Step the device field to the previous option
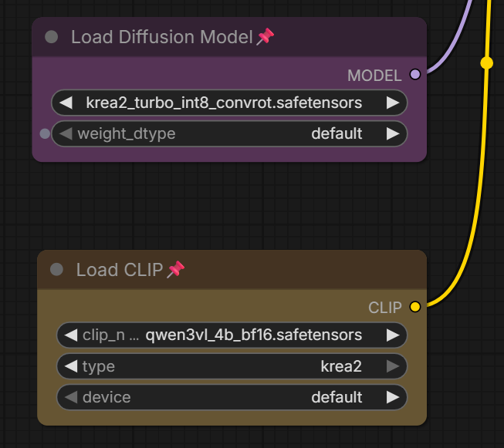 coord(71,397)
